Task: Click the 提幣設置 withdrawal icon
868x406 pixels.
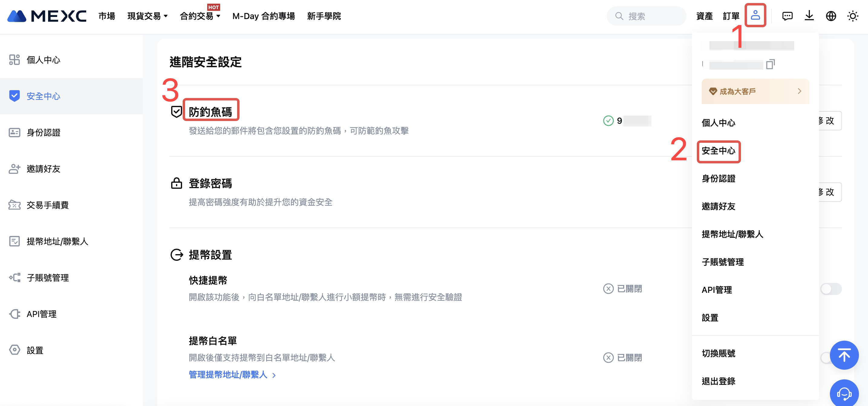Action: [176, 255]
